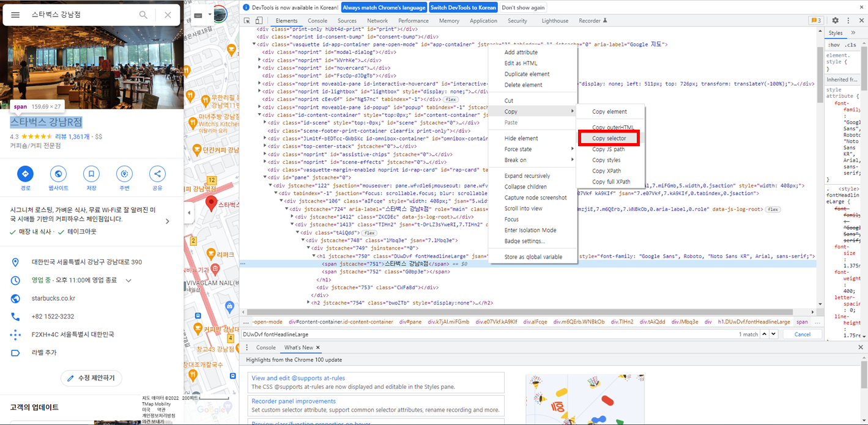Choose Edit as HTML from context menu
Viewport: 868px width, 425px height.
(x=533, y=64)
